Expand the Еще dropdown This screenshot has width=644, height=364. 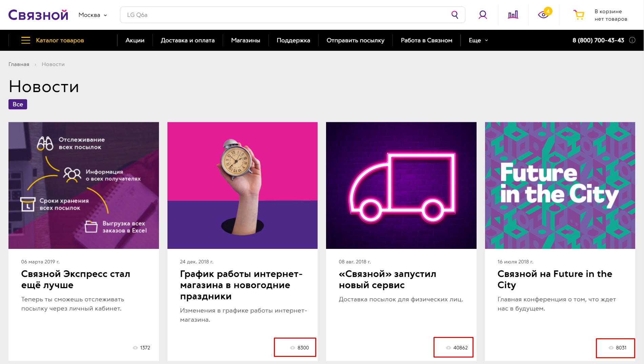478,40
